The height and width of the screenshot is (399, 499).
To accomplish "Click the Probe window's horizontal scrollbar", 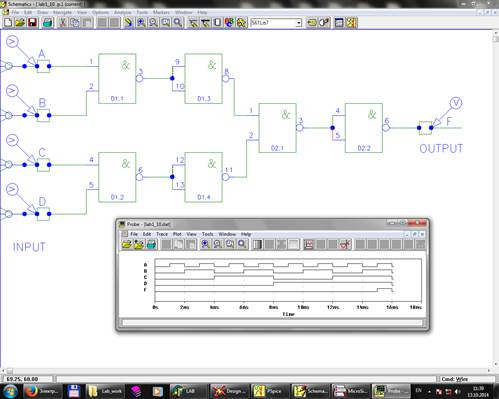I will (x=272, y=322).
